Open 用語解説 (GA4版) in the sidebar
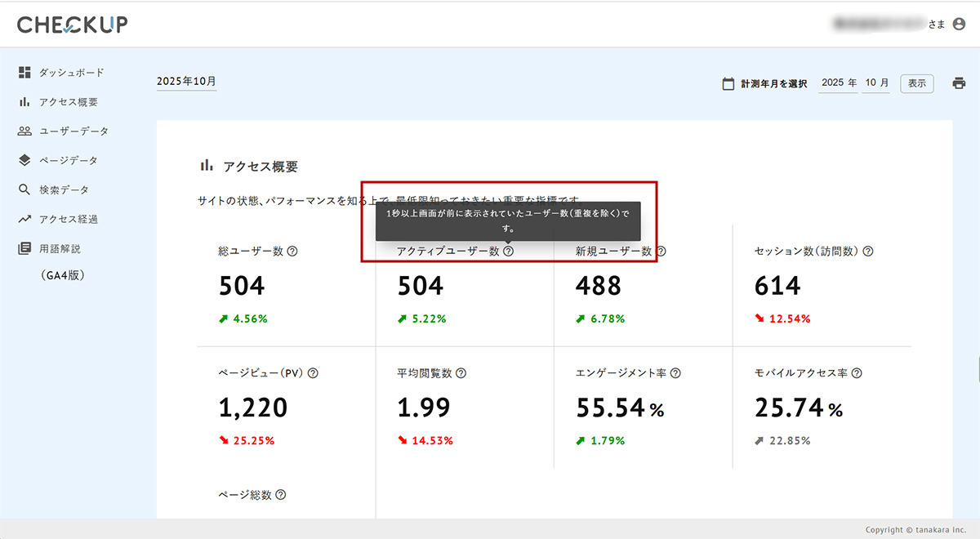This screenshot has width=980, height=539. click(x=60, y=248)
